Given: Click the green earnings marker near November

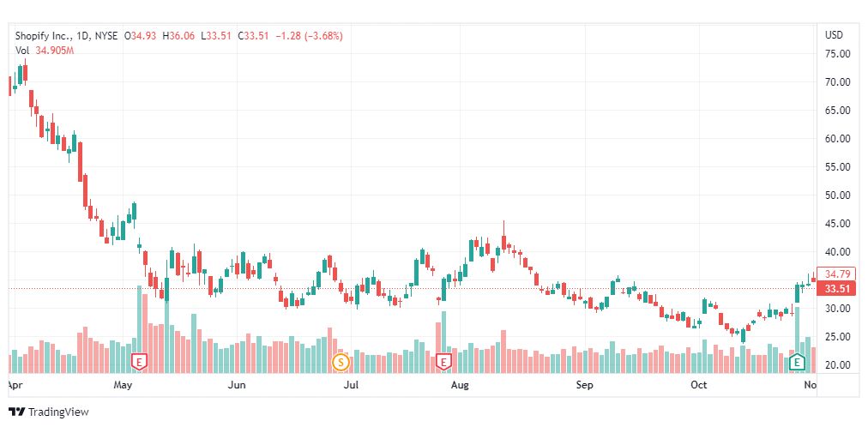Looking at the screenshot, I should click(797, 363).
